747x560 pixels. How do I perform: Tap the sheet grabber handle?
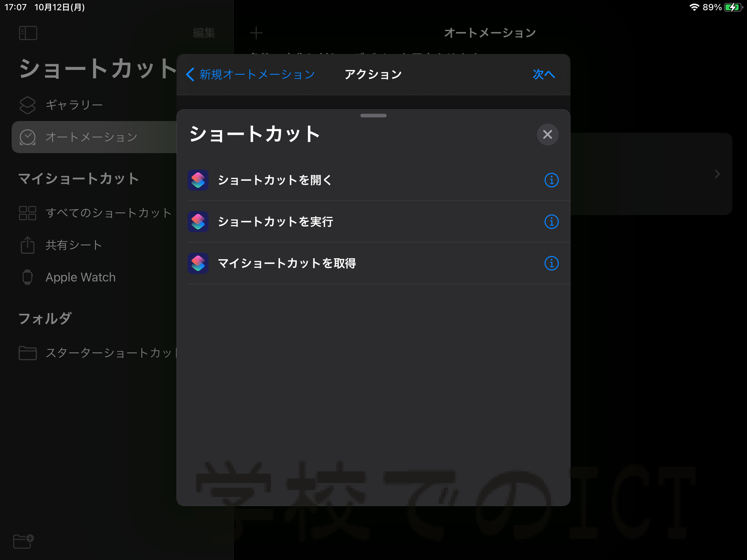coord(373,116)
